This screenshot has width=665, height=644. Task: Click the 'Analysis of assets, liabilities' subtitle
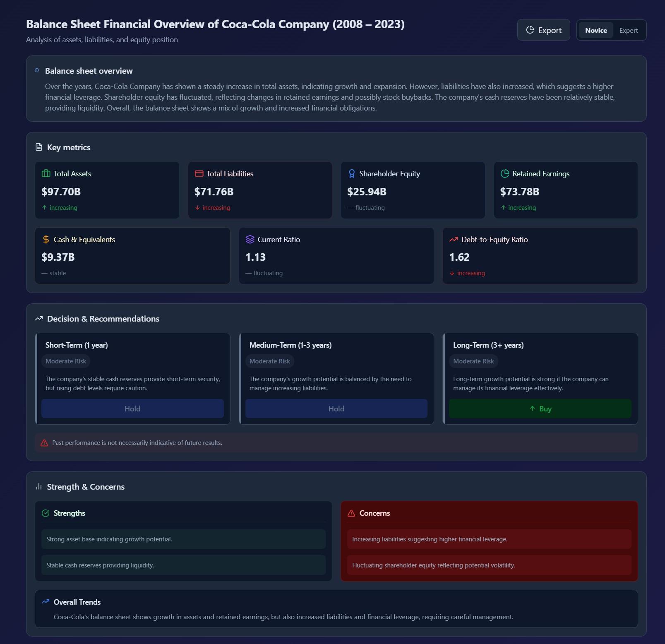(102, 40)
